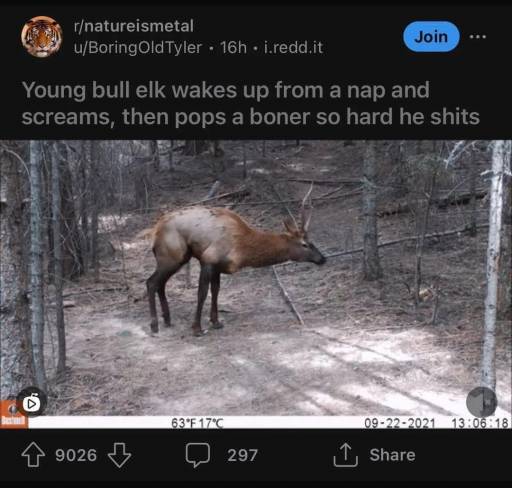Upvote the post with the up arrow
Screen dimensions: 512x488
point(33,455)
